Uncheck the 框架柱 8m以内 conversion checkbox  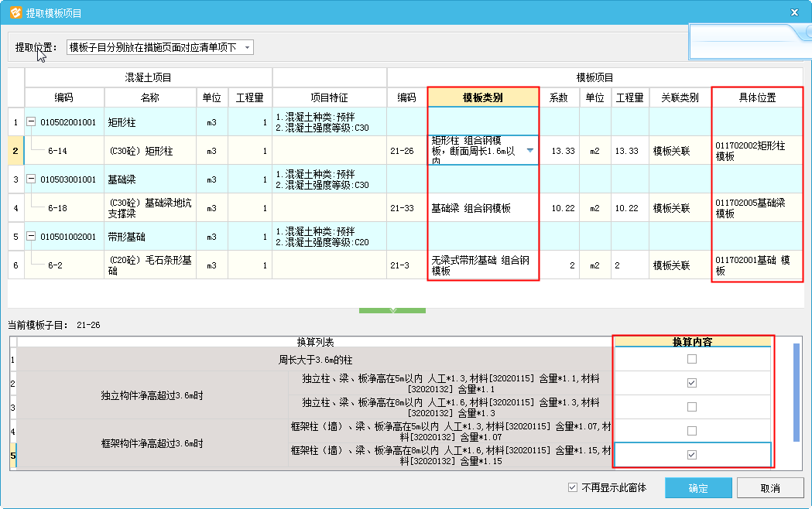click(x=692, y=455)
